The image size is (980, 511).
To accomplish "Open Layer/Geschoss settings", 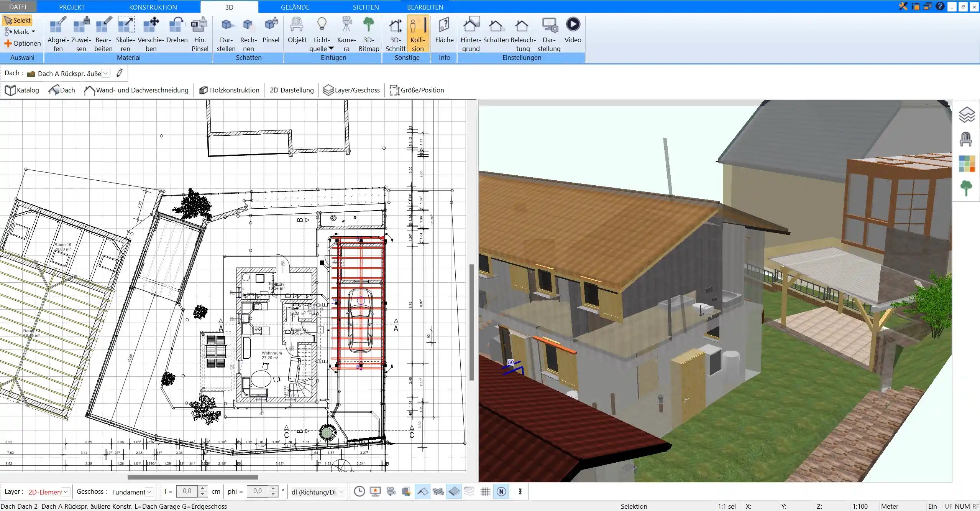I will point(351,90).
